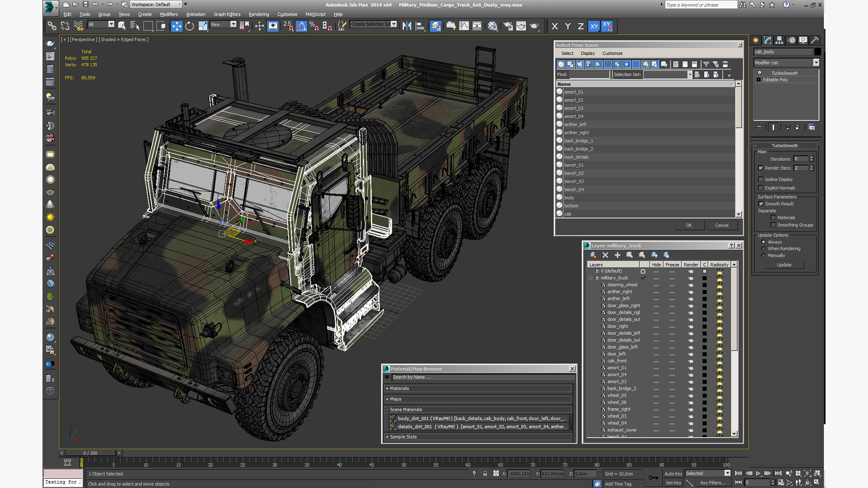Click Display Cameras filter in Select From Scene
The width and height of the screenshot is (868, 488).
[x=589, y=64]
